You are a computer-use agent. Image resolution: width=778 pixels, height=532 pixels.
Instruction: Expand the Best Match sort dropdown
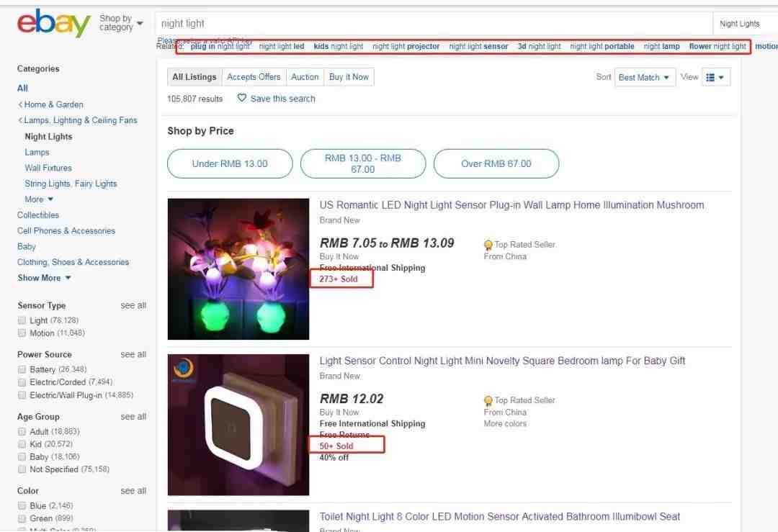point(645,77)
